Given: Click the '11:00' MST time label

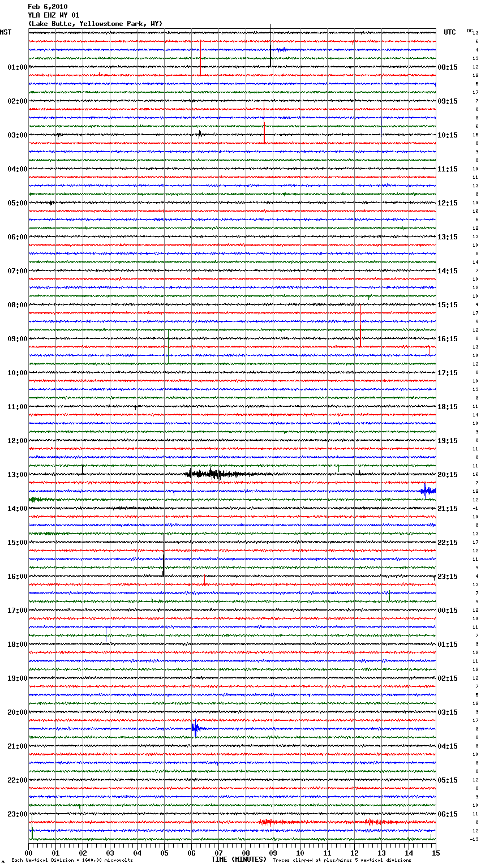Looking at the screenshot, I should [18, 407].
